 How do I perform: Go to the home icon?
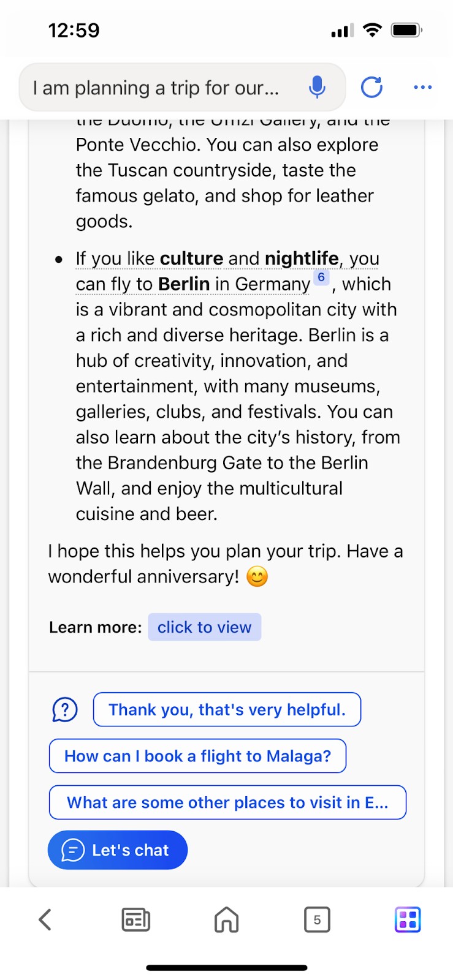coord(226,919)
